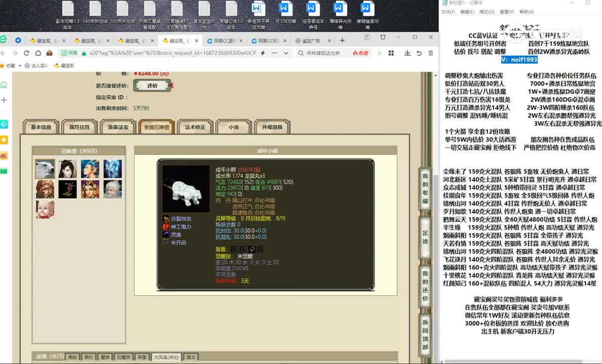
Task: Open the 装备法宝 tab
Action: 118,127
